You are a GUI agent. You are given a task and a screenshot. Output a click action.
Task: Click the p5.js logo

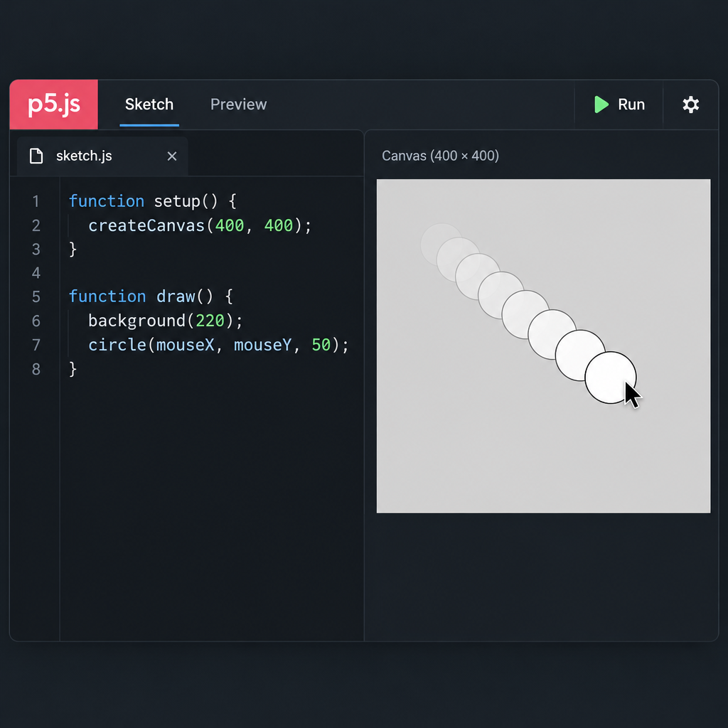pyautogui.click(x=53, y=105)
